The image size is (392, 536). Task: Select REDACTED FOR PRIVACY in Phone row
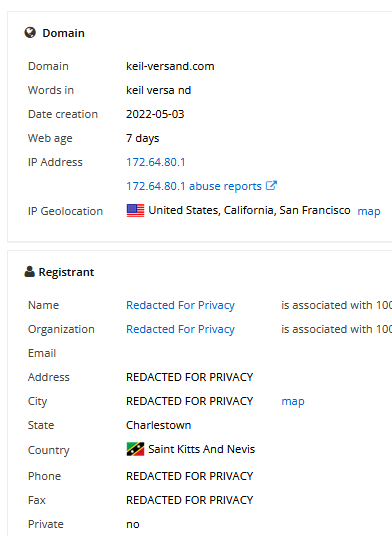[190, 476]
